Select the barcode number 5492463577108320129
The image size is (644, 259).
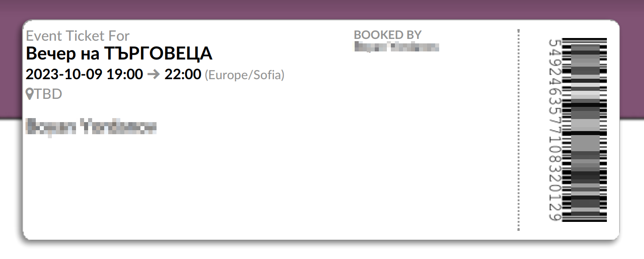tap(555, 130)
